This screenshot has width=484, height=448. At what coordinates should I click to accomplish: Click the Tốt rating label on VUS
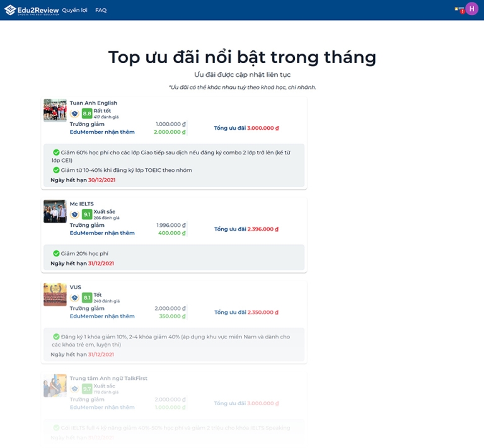pyautogui.click(x=98, y=295)
